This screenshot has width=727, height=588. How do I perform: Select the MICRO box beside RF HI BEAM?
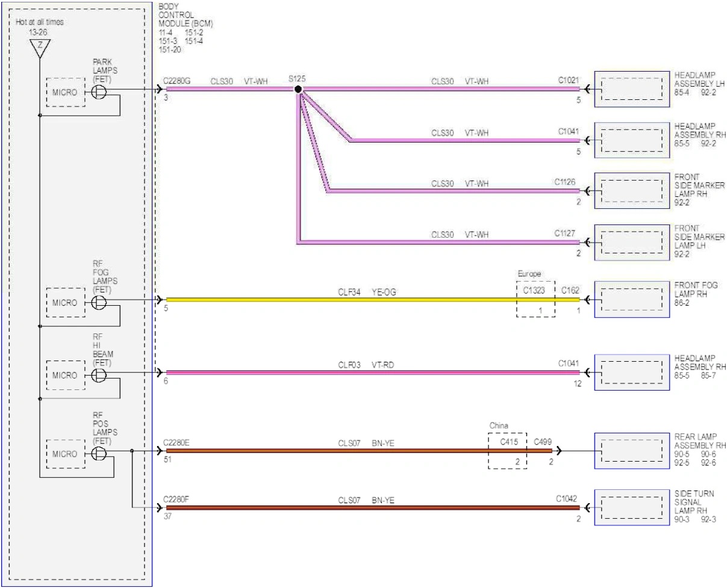pyautogui.click(x=65, y=376)
